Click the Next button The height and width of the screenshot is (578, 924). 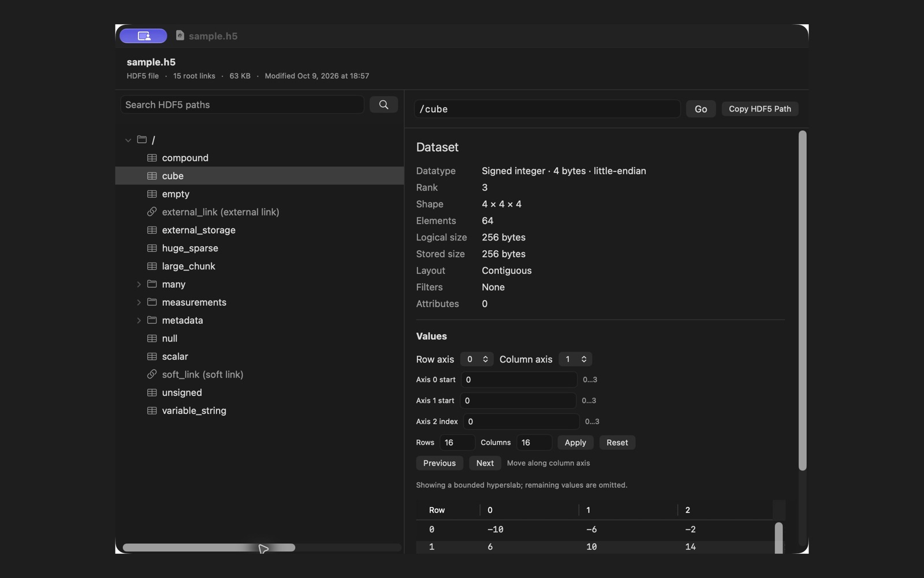coord(485,463)
